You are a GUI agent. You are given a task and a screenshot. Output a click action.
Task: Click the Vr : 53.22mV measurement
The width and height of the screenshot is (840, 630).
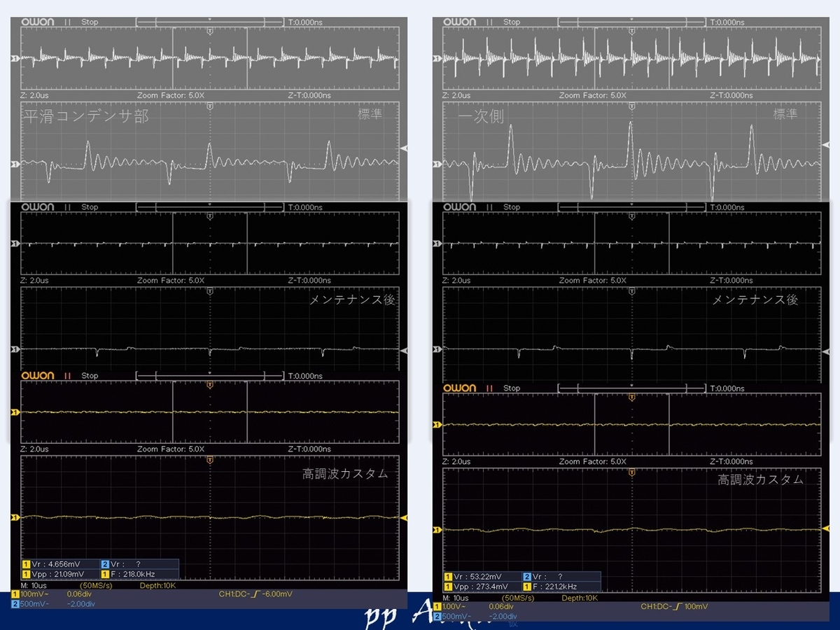pyautogui.click(x=479, y=577)
